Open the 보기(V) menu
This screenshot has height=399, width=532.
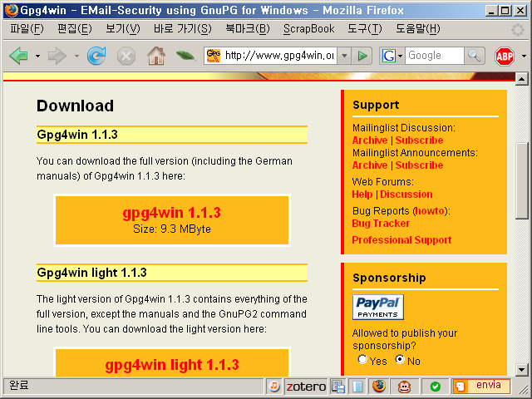click(x=122, y=29)
